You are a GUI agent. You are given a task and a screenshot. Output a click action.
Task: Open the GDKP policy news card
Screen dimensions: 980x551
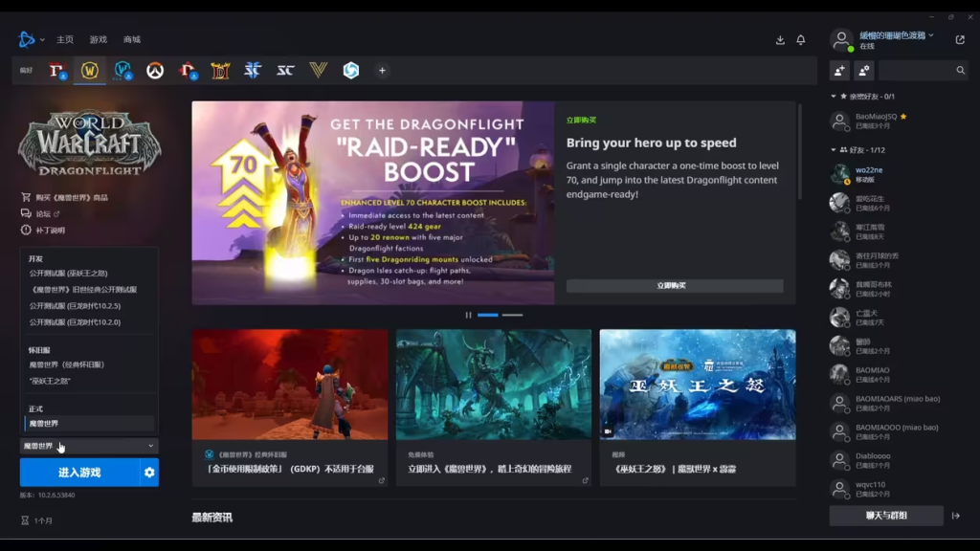(290, 408)
